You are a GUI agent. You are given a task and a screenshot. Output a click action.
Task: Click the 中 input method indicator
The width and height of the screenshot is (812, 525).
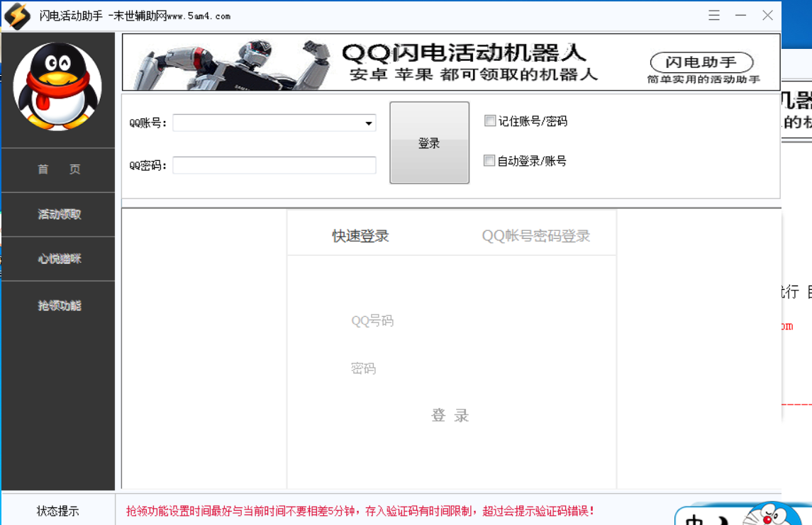point(694,519)
